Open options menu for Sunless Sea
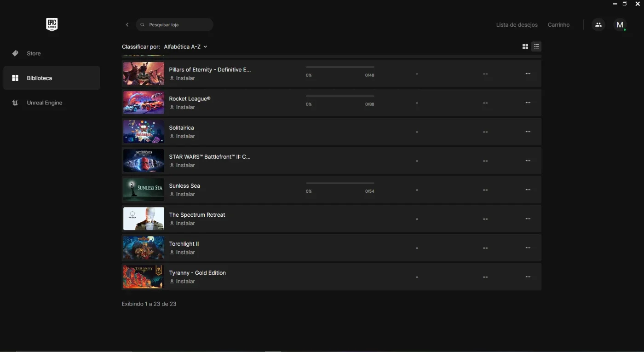 [528, 190]
